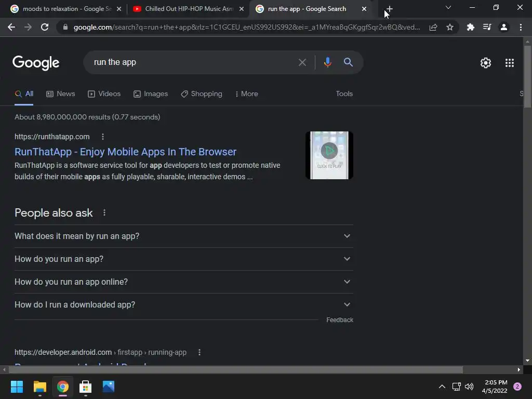Select the Images results tab
The height and width of the screenshot is (399, 532).
pyautogui.click(x=151, y=94)
